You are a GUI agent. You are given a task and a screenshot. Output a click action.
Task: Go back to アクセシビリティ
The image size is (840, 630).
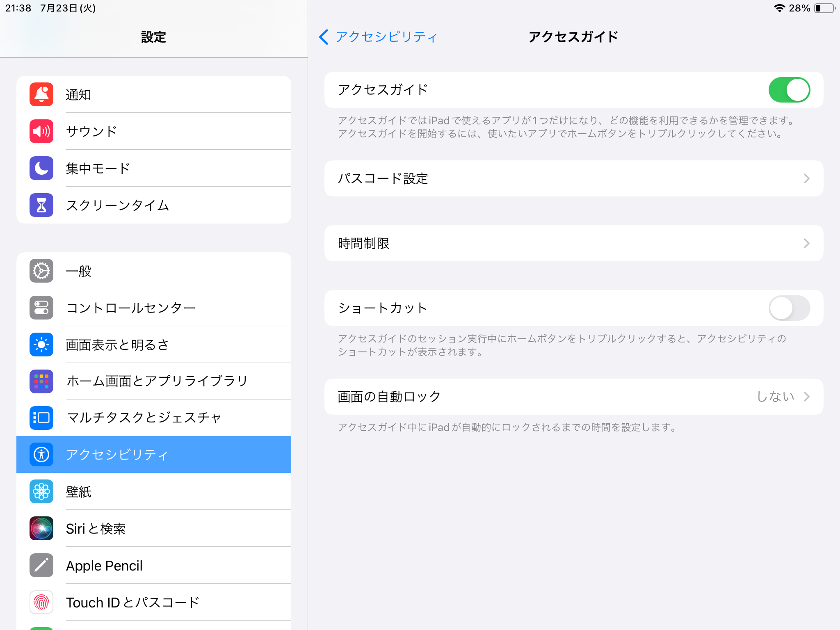[378, 37]
